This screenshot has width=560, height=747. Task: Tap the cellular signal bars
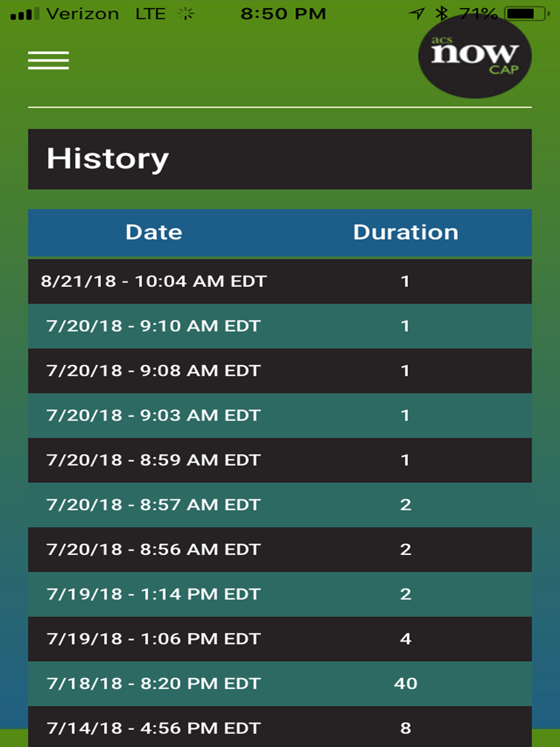click(x=25, y=14)
